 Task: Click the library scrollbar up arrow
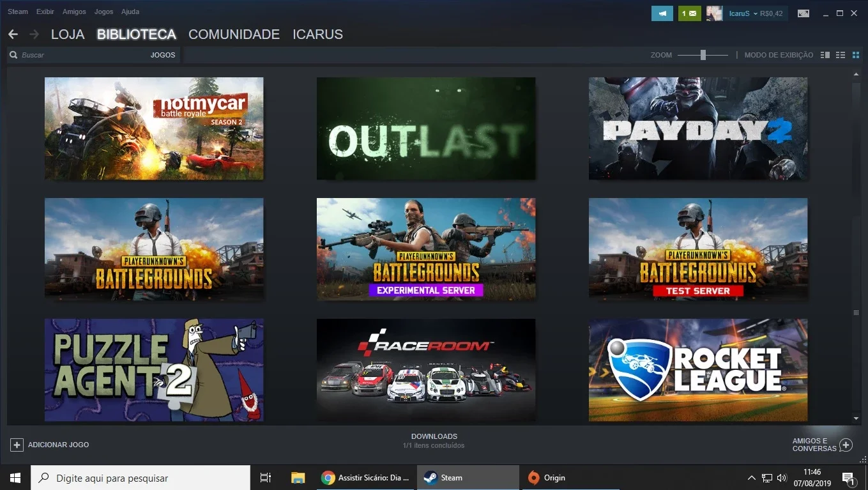pos(857,75)
